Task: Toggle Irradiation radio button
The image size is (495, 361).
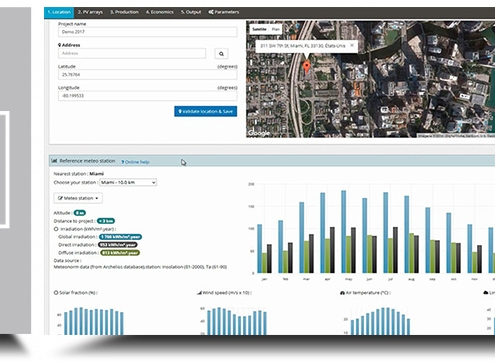Action: [56, 229]
